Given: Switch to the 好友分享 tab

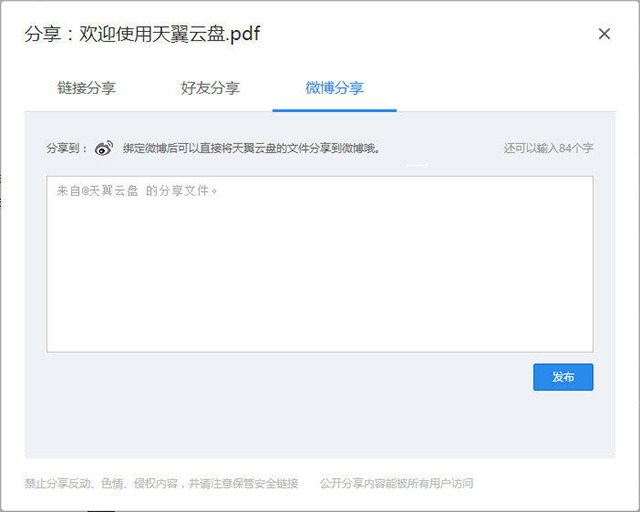Looking at the screenshot, I should coord(210,88).
